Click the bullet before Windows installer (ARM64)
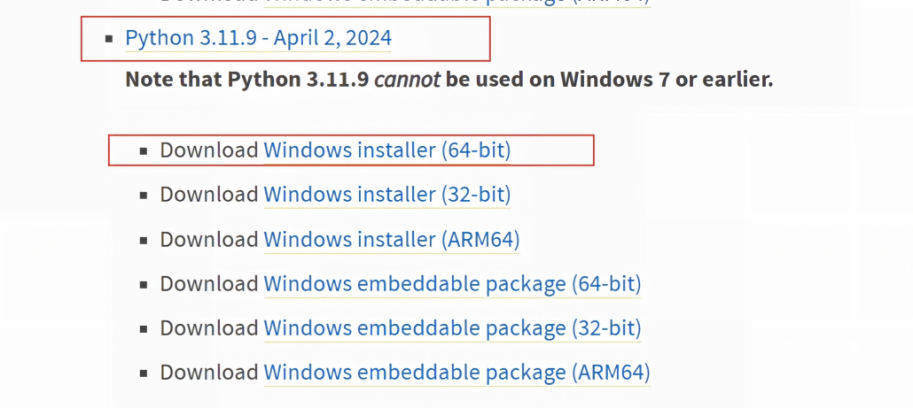This screenshot has height=409, width=913. [144, 241]
